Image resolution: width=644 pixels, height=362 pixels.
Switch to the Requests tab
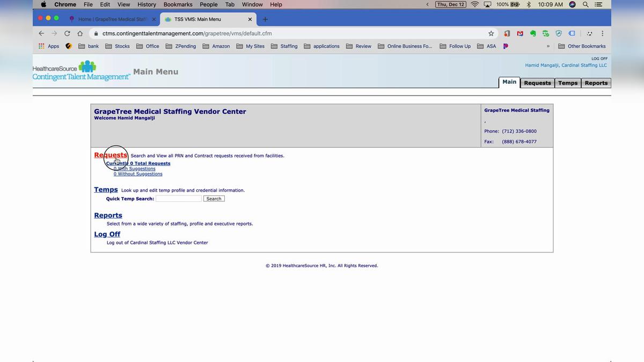point(537,83)
